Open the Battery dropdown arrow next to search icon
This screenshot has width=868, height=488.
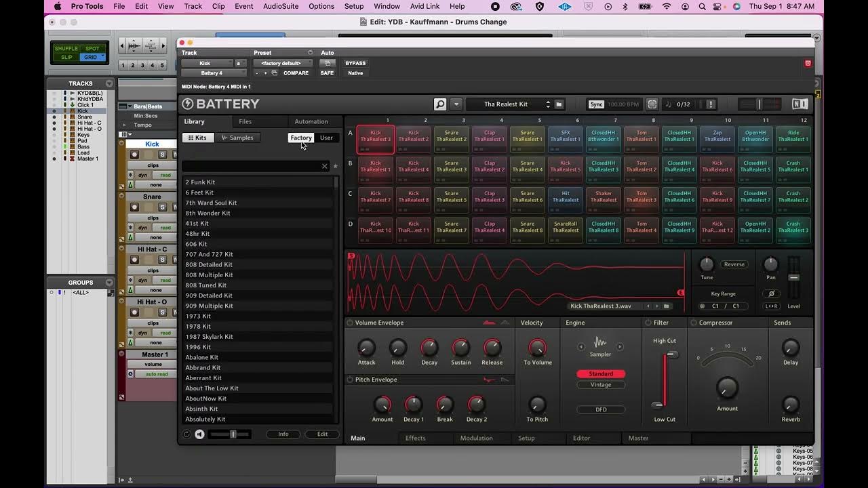pos(456,104)
